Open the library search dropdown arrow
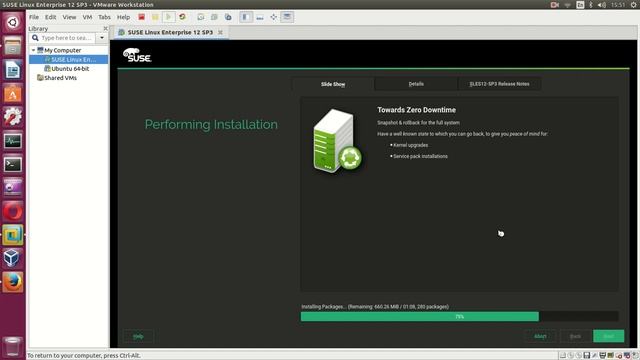Viewport: 640px width, 360px height. [102, 38]
